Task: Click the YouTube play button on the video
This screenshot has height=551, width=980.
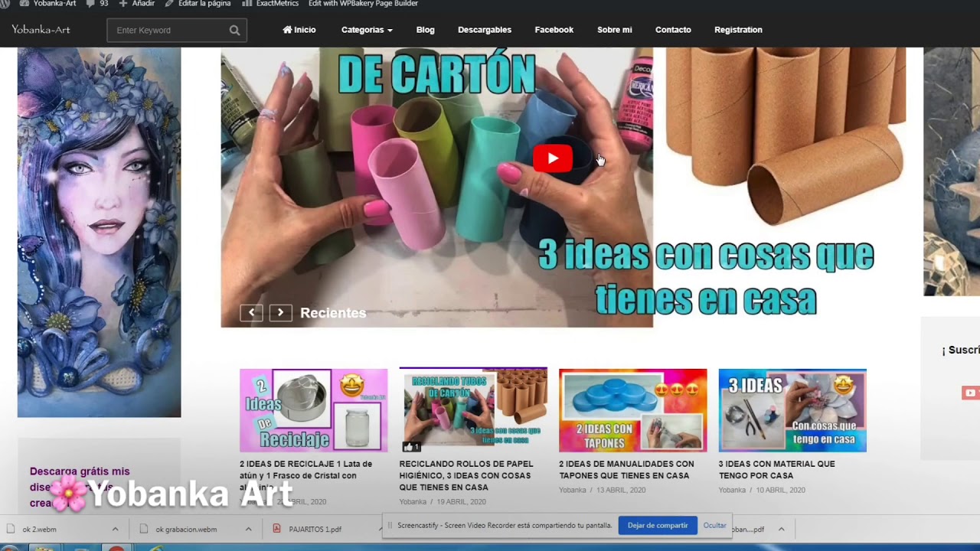Action: click(x=552, y=158)
